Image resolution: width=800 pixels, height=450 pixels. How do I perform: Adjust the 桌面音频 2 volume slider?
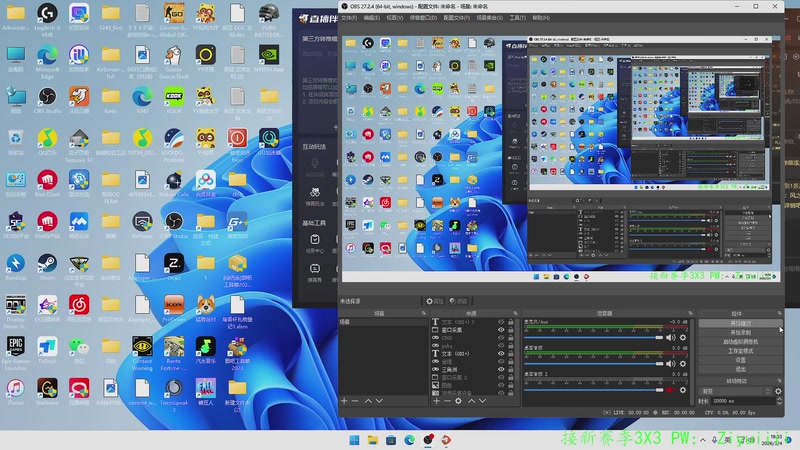point(593,390)
